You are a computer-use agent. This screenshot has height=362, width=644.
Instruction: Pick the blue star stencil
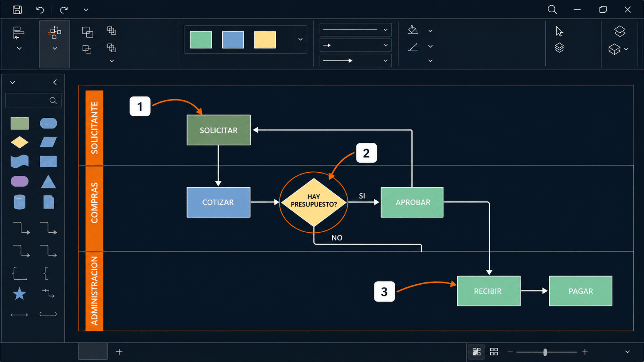tap(20, 294)
